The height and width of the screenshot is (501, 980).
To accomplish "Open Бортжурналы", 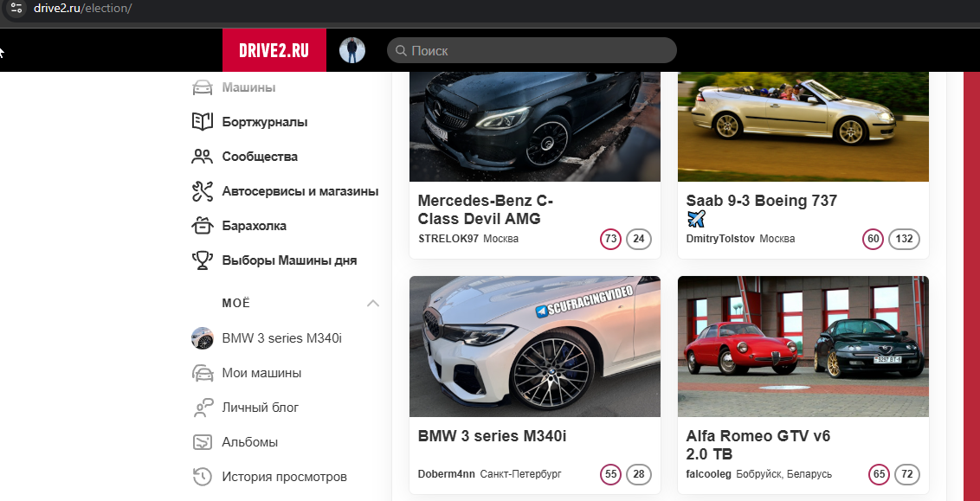I will click(264, 122).
